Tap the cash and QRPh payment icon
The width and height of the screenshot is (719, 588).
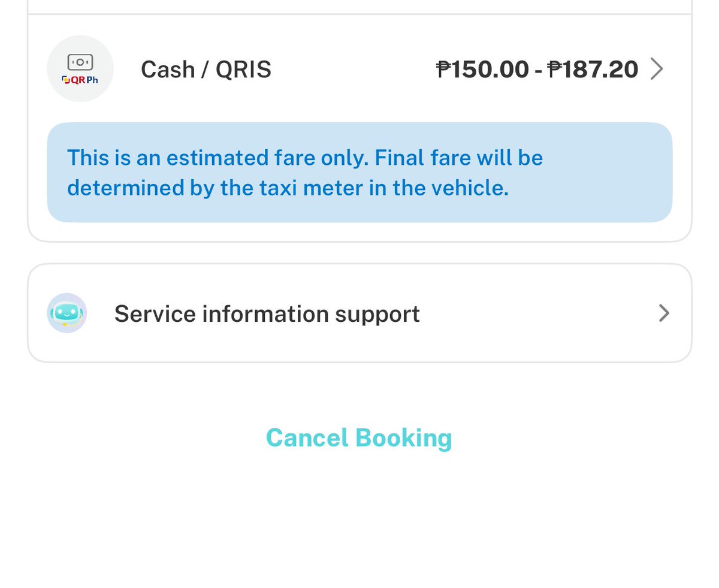(80, 69)
